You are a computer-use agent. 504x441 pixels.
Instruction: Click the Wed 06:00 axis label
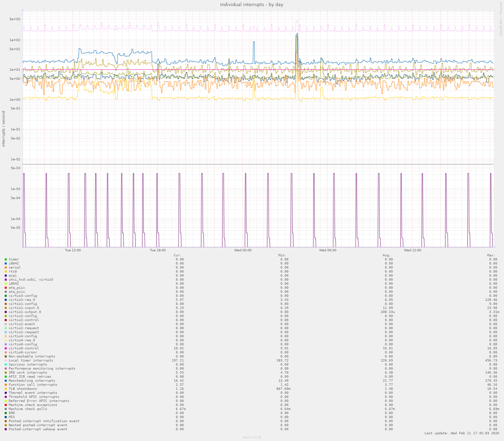point(328,250)
